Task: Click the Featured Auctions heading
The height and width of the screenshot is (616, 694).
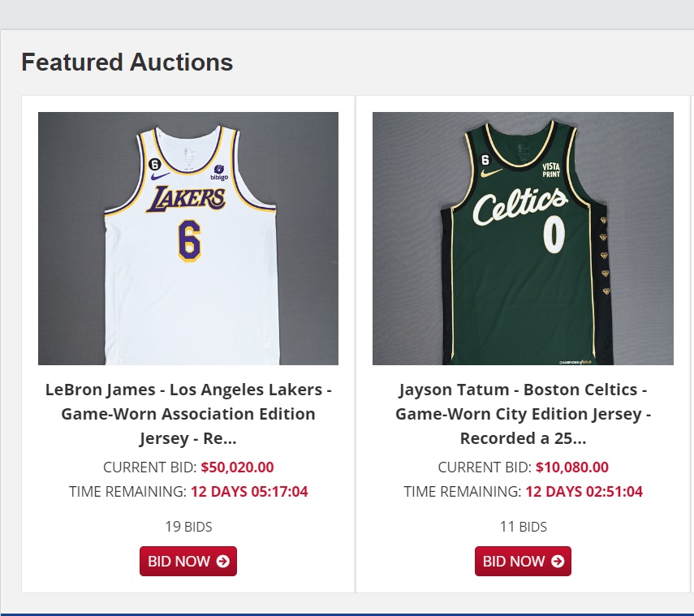Action: pos(127,62)
